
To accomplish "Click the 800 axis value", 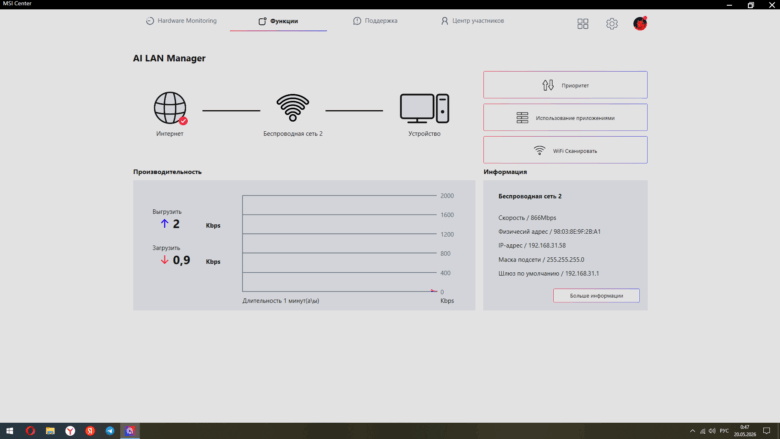I will [x=445, y=254].
